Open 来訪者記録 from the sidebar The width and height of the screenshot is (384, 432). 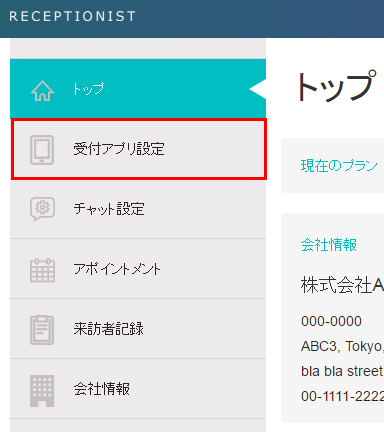coord(138,329)
